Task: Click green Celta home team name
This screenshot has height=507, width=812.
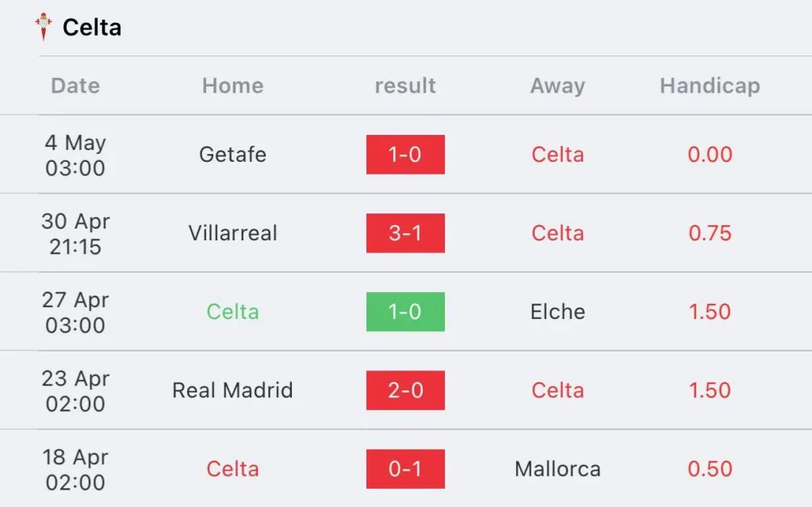Action: [232, 312]
